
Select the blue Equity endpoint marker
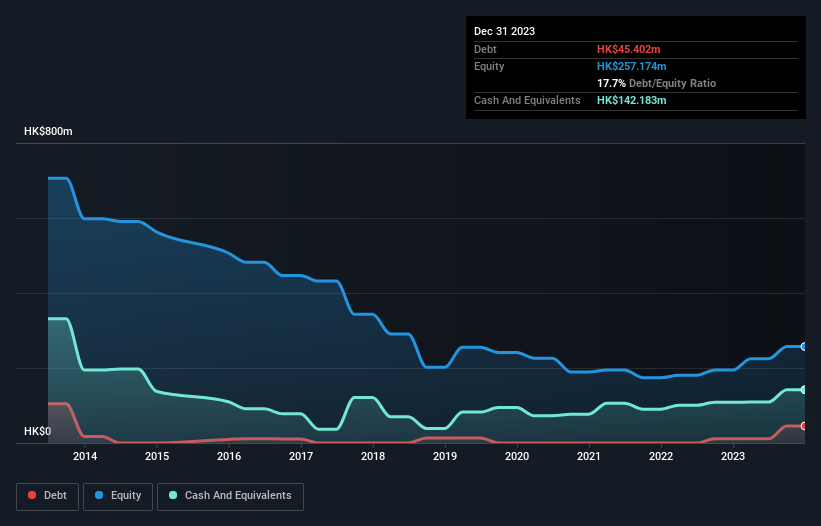(x=804, y=346)
